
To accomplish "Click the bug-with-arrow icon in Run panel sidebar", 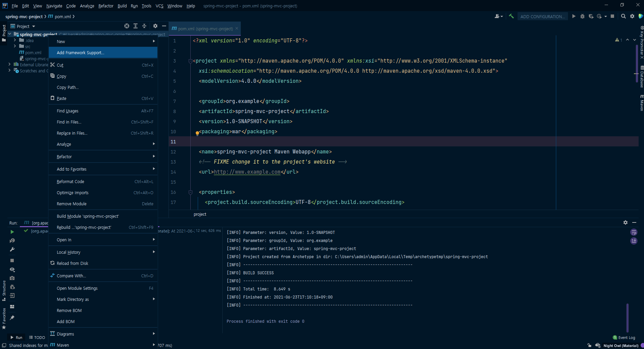I will click(x=12, y=287).
